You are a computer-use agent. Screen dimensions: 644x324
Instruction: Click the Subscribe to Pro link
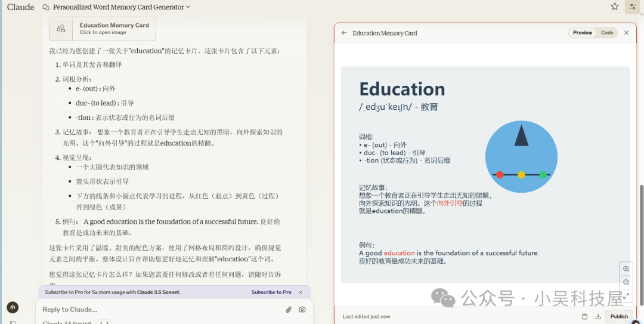pos(271,292)
